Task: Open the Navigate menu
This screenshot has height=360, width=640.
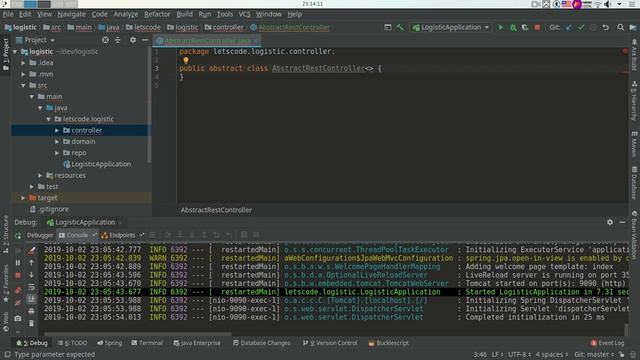Action: pyautogui.click(x=71, y=14)
